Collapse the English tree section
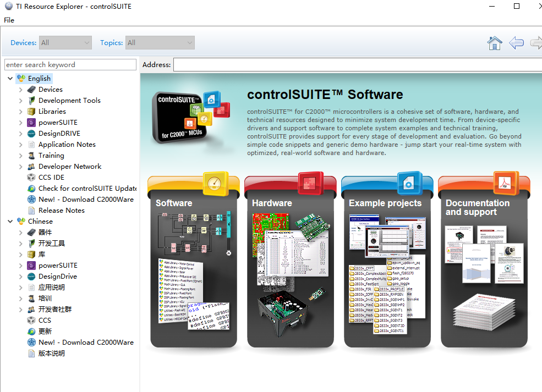542x392 pixels. pyautogui.click(x=10, y=78)
